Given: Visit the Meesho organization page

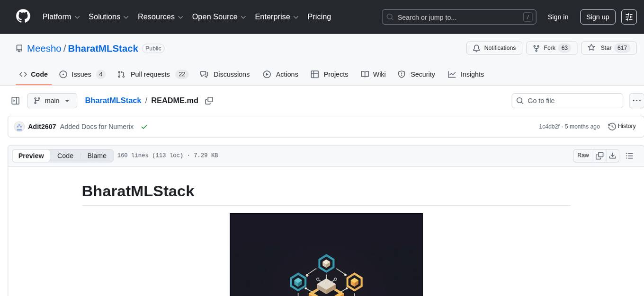Looking at the screenshot, I should (x=44, y=48).
